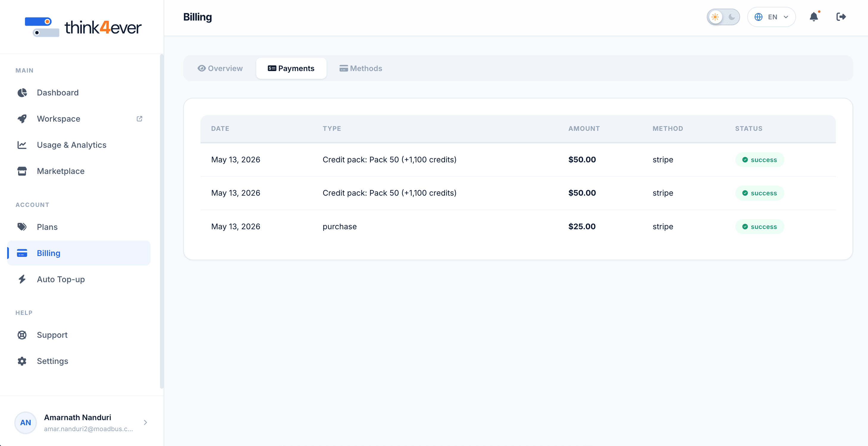The width and height of the screenshot is (868, 446).
Task: Click the think4ever logo
Action: pyautogui.click(x=83, y=27)
